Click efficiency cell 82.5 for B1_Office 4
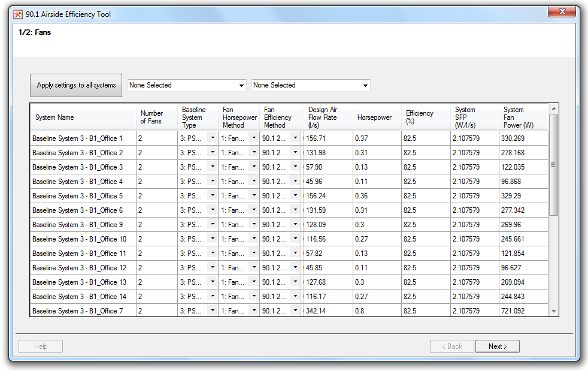This screenshot has width=588, height=371. (426, 182)
